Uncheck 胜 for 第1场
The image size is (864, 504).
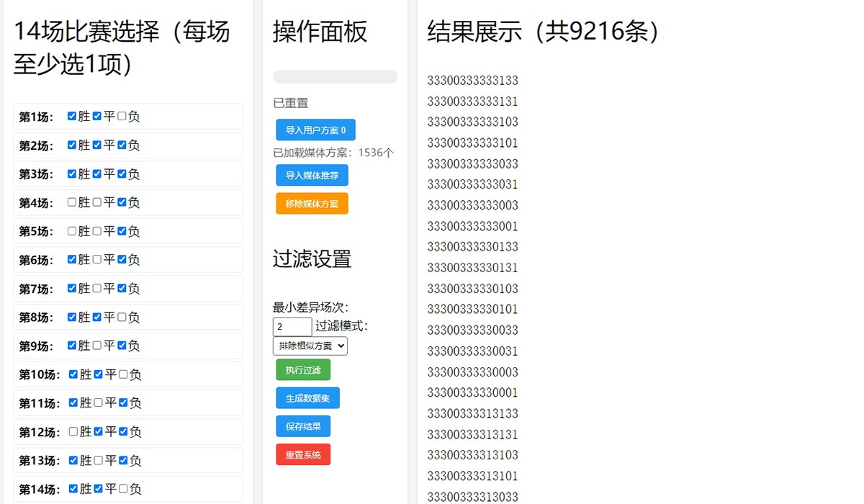[72, 116]
